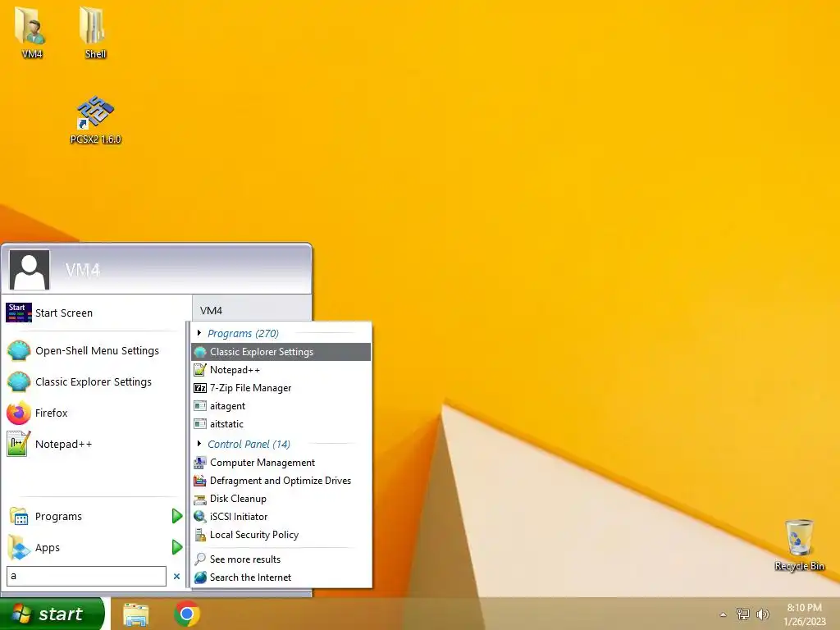Click Search the Internet
The image size is (840, 630).
(281, 577)
